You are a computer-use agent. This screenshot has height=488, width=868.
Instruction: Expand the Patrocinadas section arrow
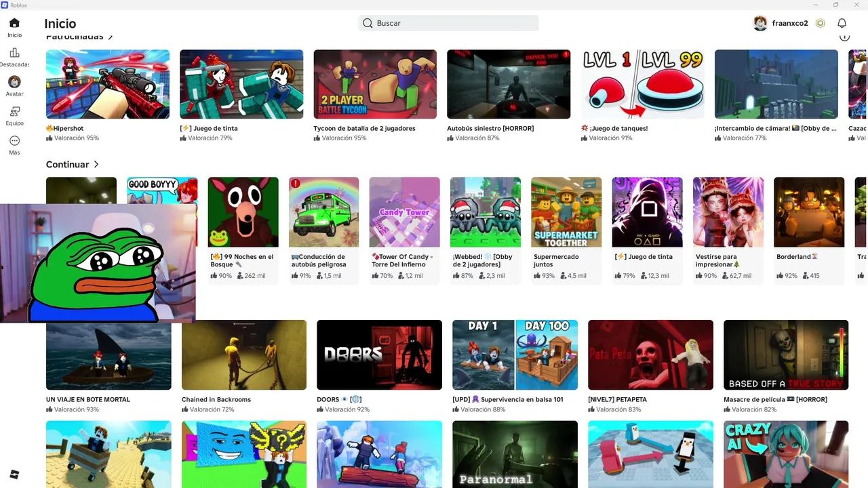tap(110, 37)
